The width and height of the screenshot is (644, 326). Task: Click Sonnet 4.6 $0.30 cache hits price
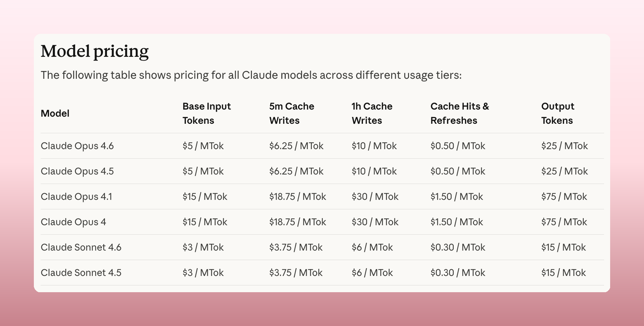[457, 247]
